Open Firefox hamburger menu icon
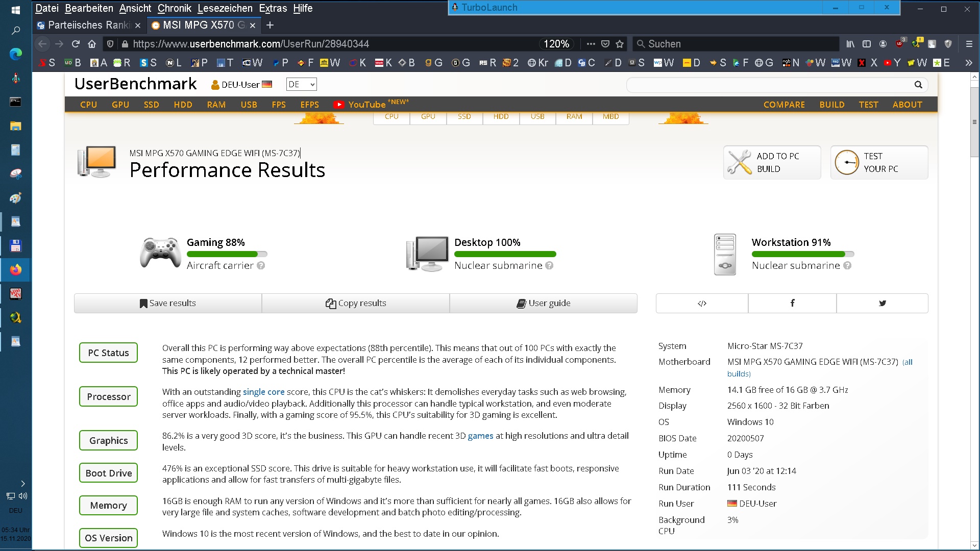980x551 pixels. tap(969, 44)
